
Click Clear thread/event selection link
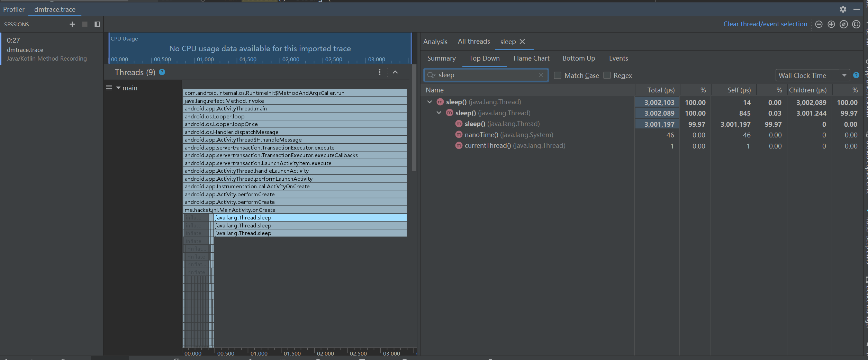pyautogui.click(x=765, y=24)
